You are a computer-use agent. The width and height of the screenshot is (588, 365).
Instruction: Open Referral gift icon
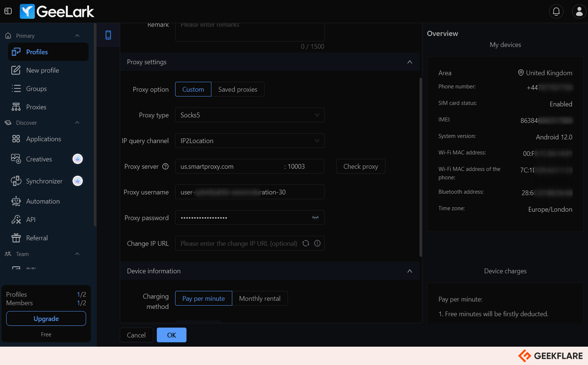coord(16,238)
